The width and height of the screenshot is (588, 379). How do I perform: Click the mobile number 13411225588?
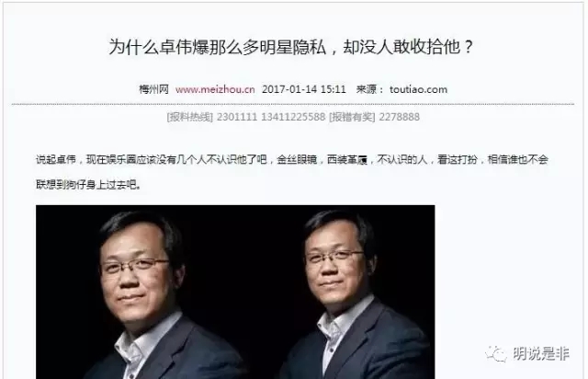pos(293,117)
